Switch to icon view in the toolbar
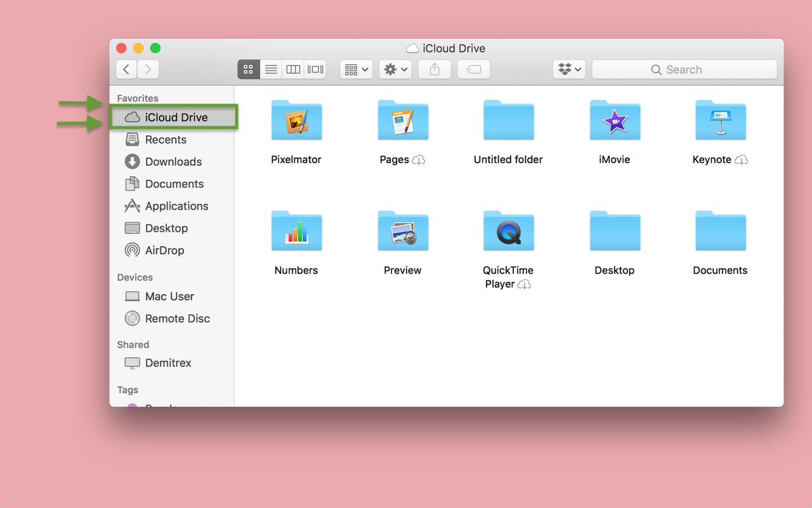The image size is (812, 508). 248,69
